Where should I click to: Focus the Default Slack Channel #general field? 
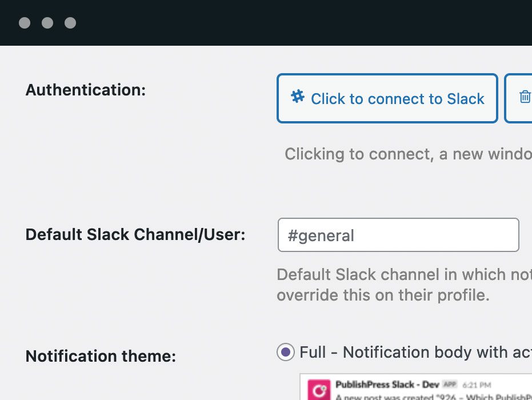[x=398, y=235]
